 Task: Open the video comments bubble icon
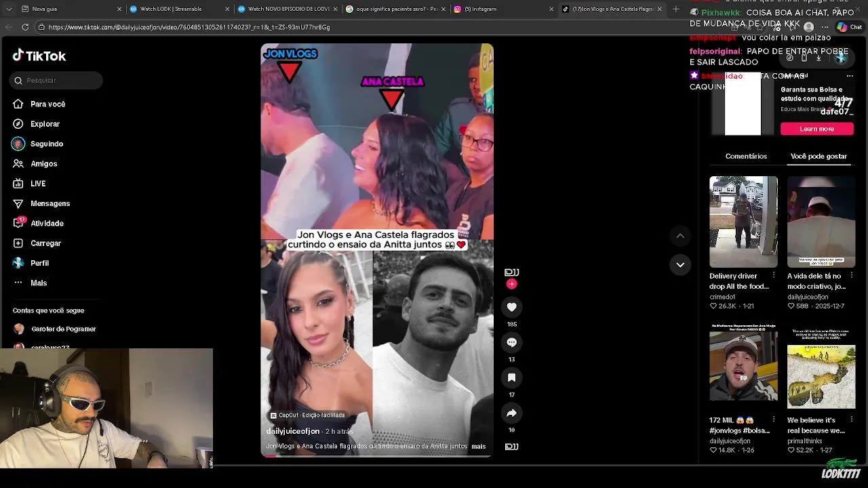pos(511,342)
